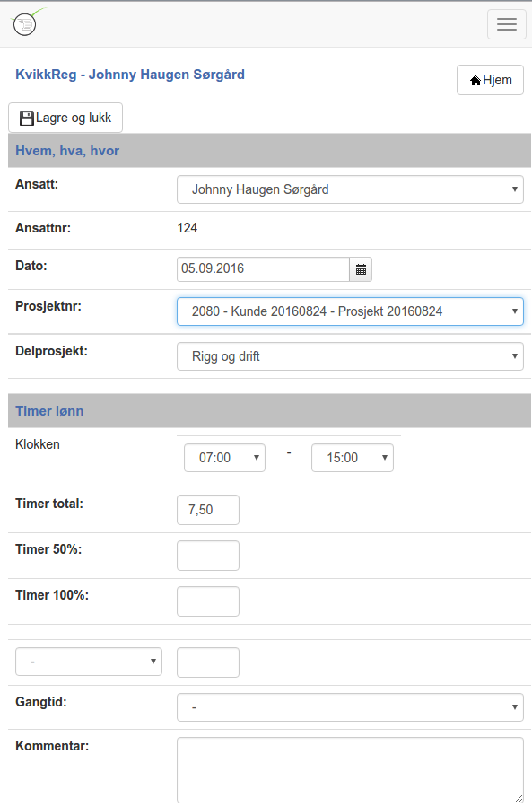Image resolution: width=532 pixels, height=807 pixels.
Task: Open the unlabeled dropdown above Gangtid
Action: [x=89, y=662]
